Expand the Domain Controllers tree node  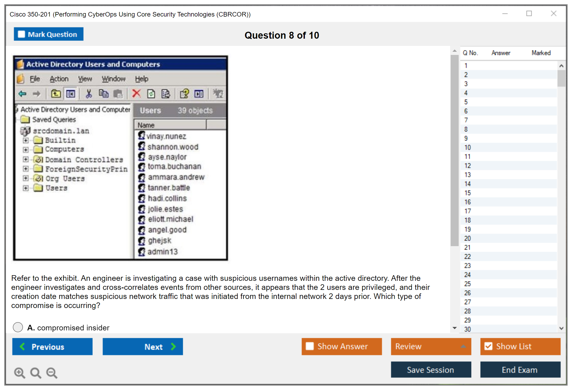point(26,159)
